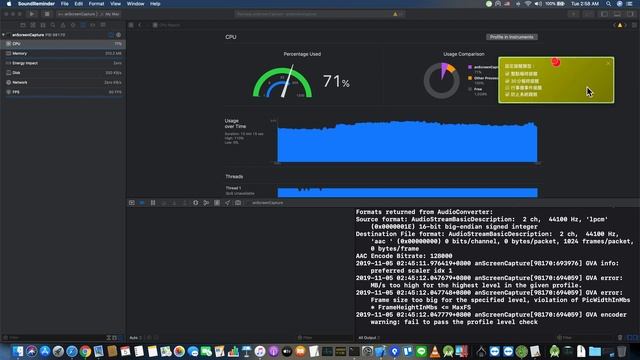Open the Window menu
640x360 pixels.
coord(136,4)
